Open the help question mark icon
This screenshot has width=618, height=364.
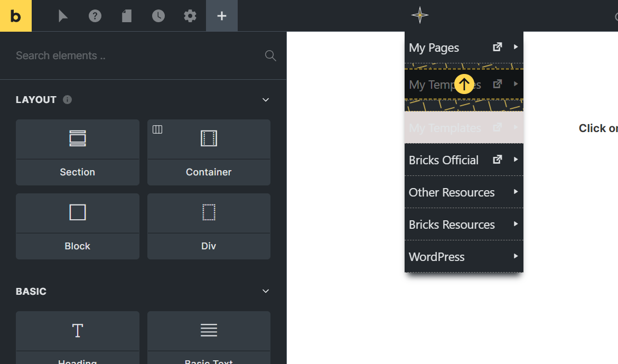95,16
